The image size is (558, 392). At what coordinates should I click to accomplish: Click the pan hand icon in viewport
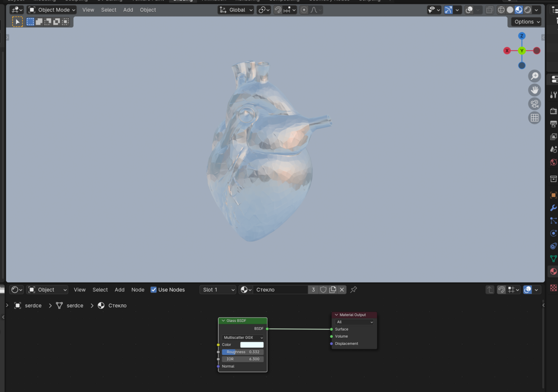pos(534,90)
